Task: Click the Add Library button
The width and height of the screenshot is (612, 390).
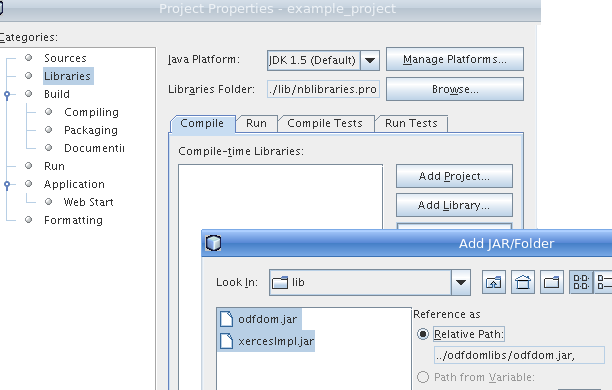Action: click(x=454, y=205)
